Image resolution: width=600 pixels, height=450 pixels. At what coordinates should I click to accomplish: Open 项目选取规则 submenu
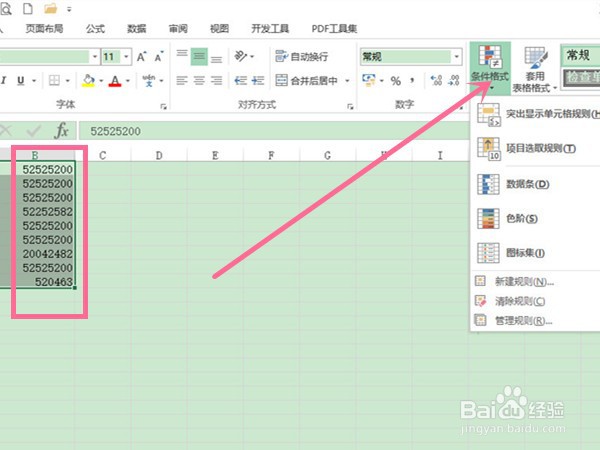535,148
